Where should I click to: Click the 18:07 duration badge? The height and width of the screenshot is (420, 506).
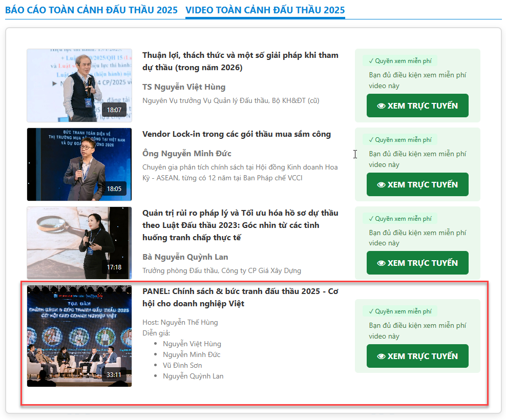[x=114, y=110]
